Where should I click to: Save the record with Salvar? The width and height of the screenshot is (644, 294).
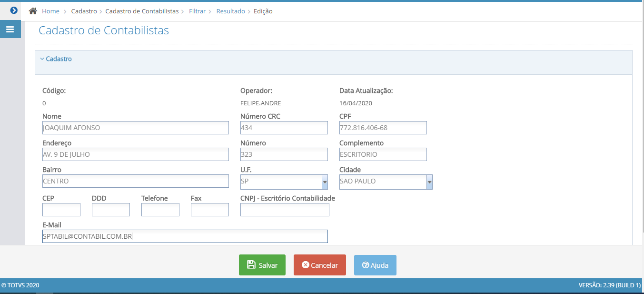262,265
